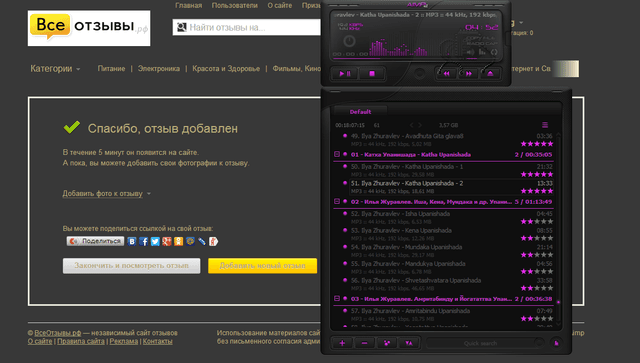This screenshot has height=363, width=640.
Task: Click the round button beside Quick search
Action: [539, 343]
